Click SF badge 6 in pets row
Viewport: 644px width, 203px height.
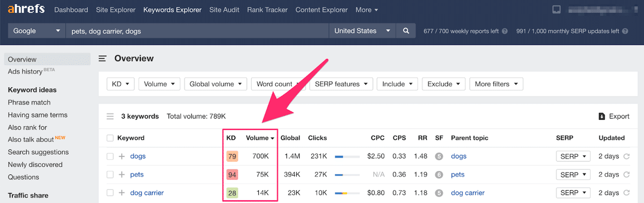pos(438,175)
